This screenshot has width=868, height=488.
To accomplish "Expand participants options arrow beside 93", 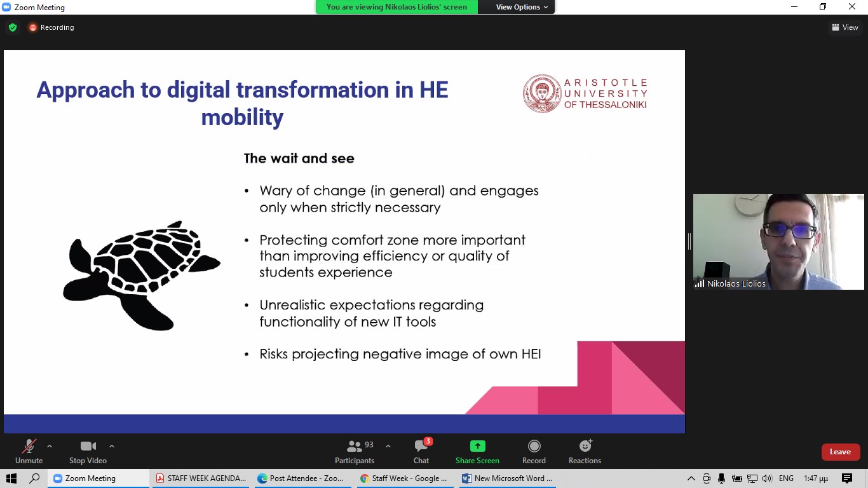I will (x=388, y=446).
